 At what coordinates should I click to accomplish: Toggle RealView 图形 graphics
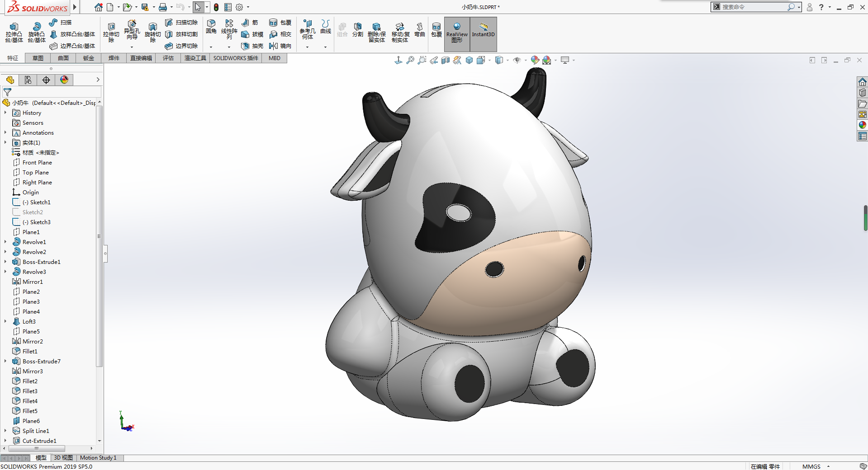[457, 34]
